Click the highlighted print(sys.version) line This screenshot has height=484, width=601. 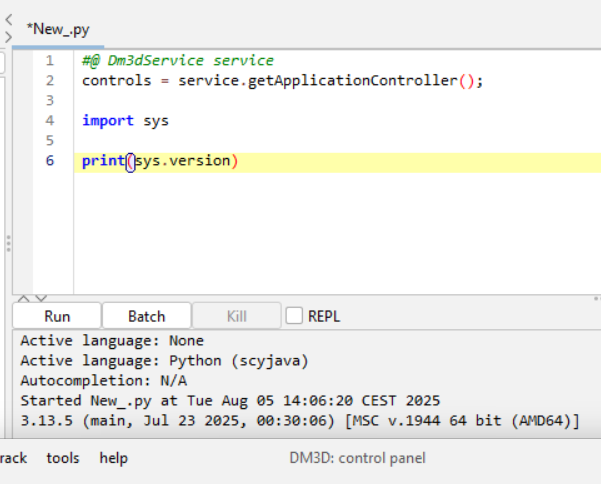coord(337,162)
